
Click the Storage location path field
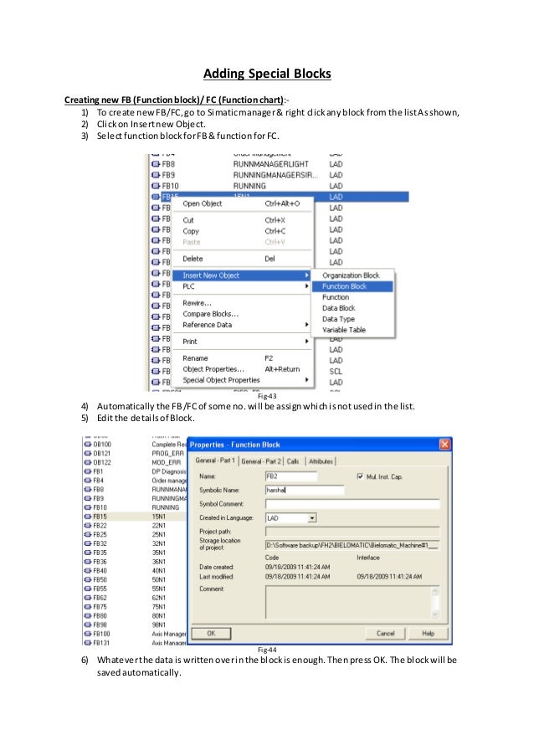[352, 545]
